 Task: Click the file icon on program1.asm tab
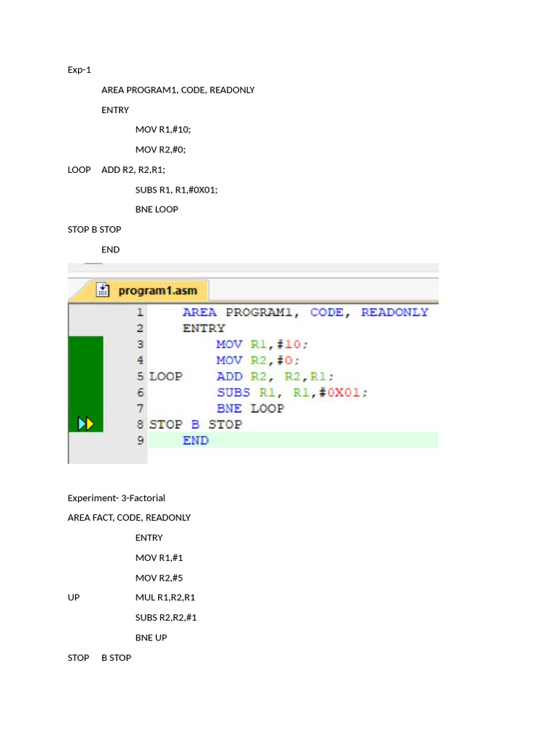pyautogui.click(x=103, y=290)
